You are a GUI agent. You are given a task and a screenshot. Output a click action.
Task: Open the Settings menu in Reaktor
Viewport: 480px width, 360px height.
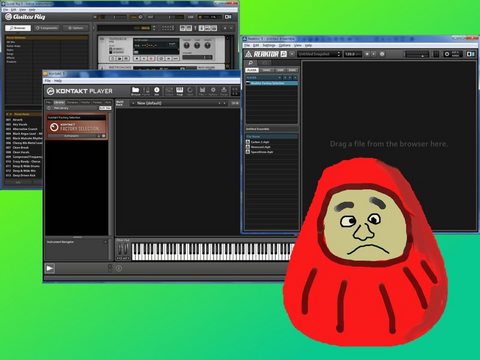pyautogui.click(x=269, y=45)
